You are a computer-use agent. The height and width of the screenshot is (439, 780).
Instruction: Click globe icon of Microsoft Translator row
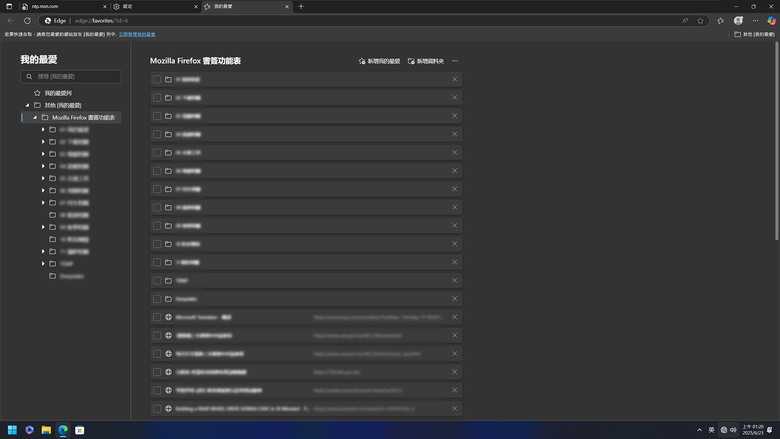(169, 317)
